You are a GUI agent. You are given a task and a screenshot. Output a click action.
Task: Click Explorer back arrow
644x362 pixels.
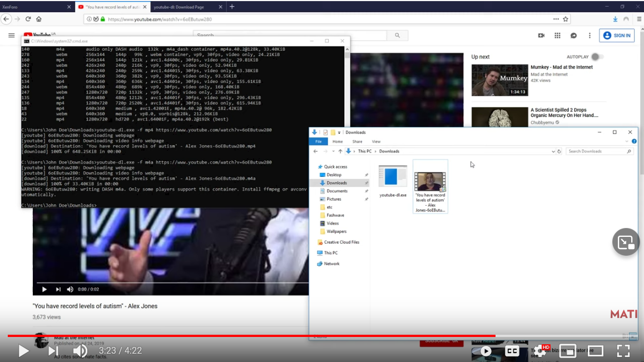tap(315, 151)
